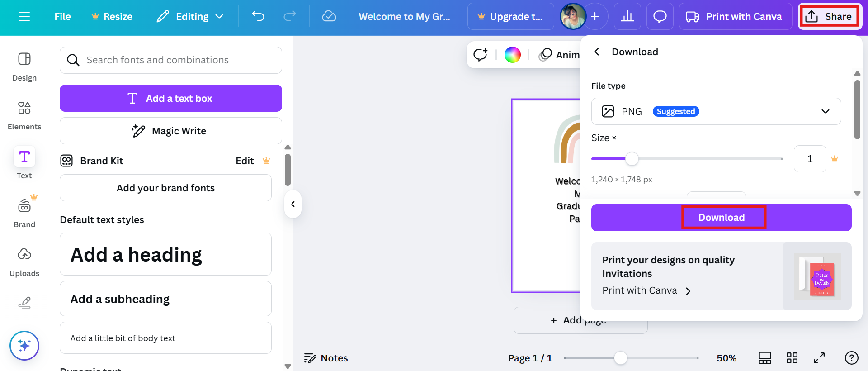Open the user profile avatar
This screenshot has width=868, height=371.
573,17
